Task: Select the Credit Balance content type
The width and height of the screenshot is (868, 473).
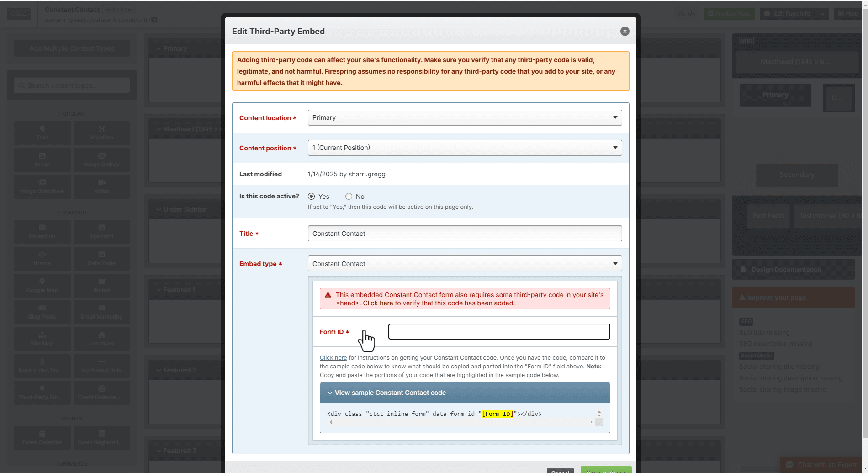Action: point(101,393)
